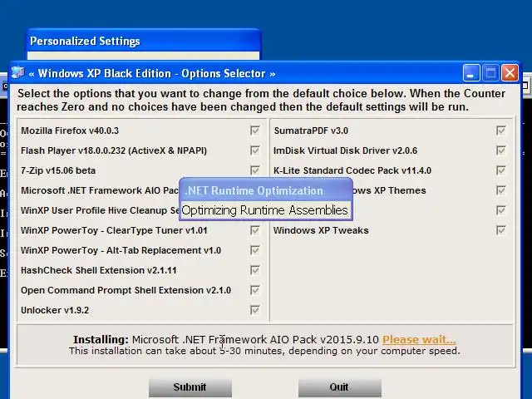Toggle the ClearType Tuner v1.01 checkbox
The image size is (532, 399).
click(255, 230)
